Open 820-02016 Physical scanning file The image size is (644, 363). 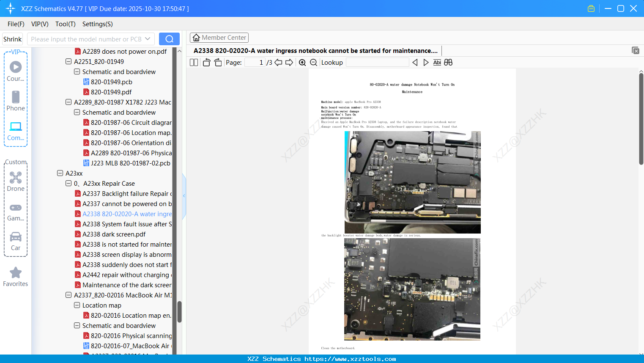127,336
